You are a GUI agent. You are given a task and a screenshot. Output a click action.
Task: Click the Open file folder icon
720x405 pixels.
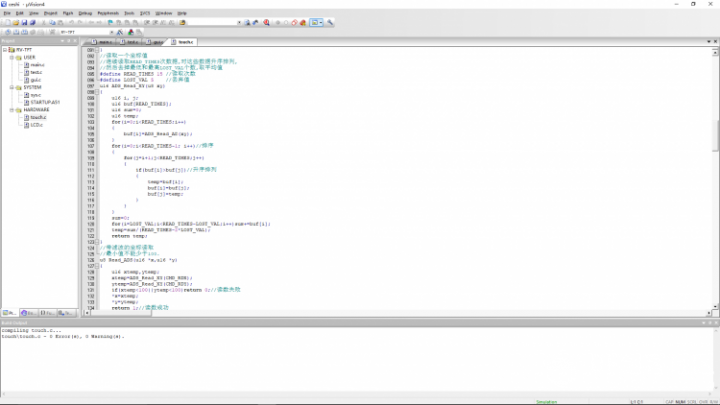click(x=16, y=22)
